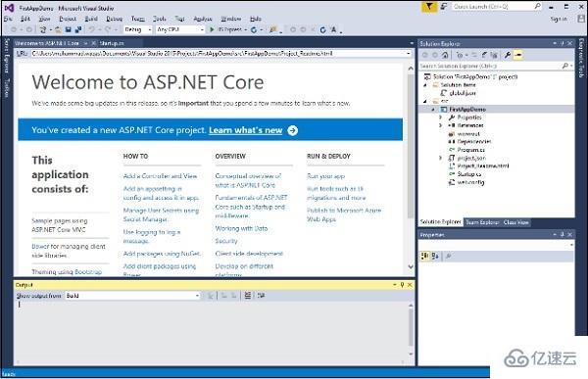Open the File menu
The width and height of the screenshot is (588, 379).
(8, 19)
